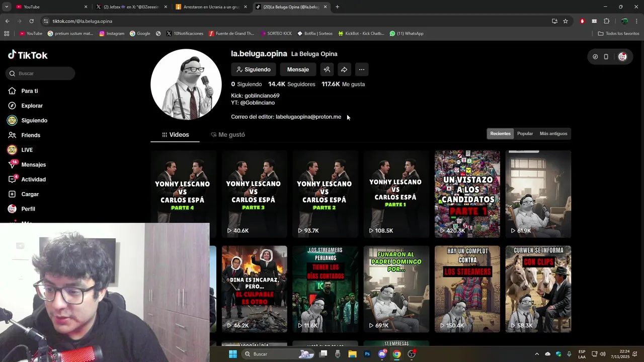Viewport: 644px width, 362px height.
Task: Open File Explorer from the taskbar
Action: [352, 354]
